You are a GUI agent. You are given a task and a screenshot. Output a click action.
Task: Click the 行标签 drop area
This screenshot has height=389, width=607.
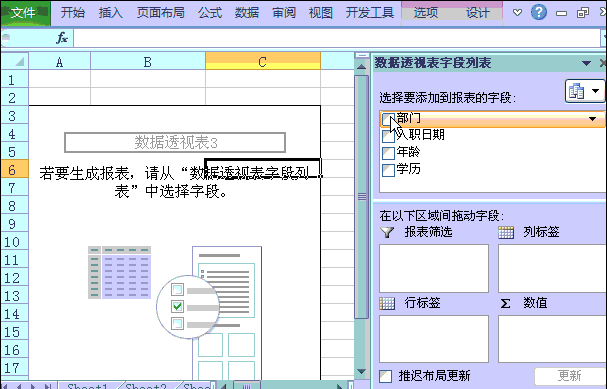[x=434, y=339]
